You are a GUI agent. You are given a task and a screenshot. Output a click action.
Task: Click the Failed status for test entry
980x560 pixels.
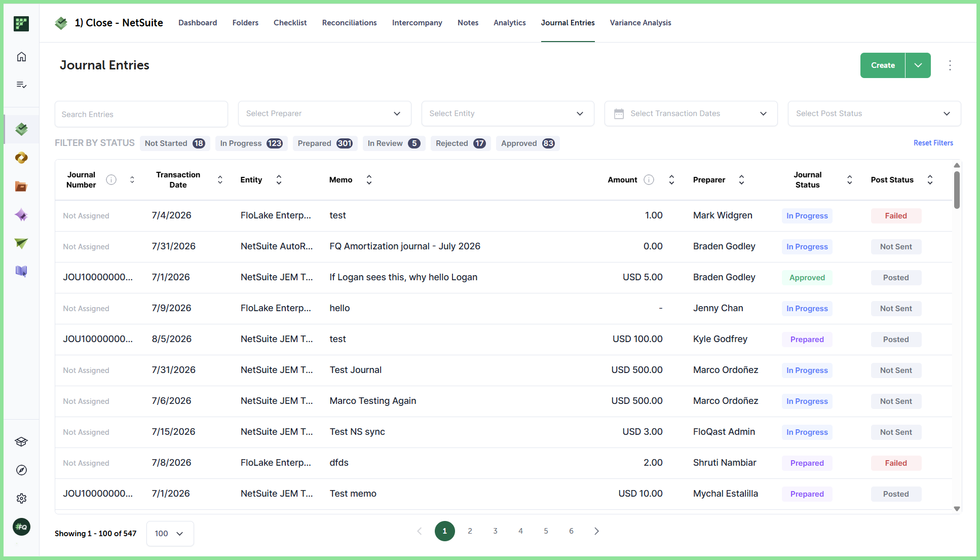coord(896,216)
